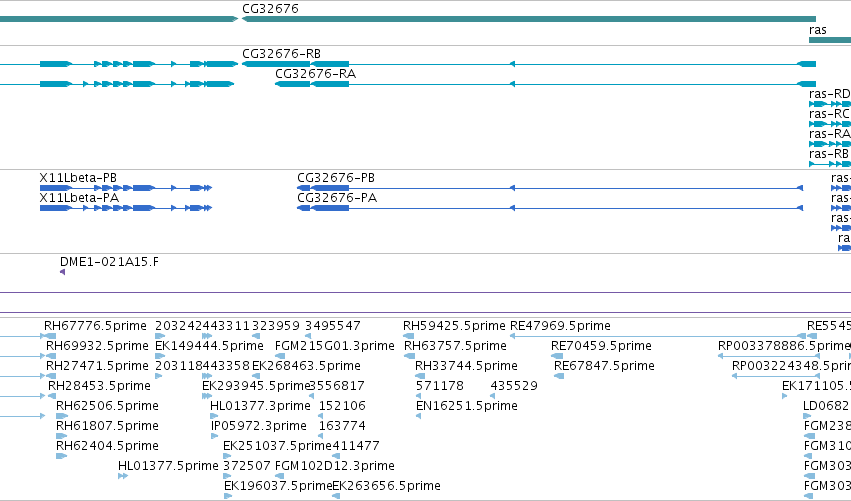Click feature 571178
This screenshot has height=501, width=851.
click(440, 386)
